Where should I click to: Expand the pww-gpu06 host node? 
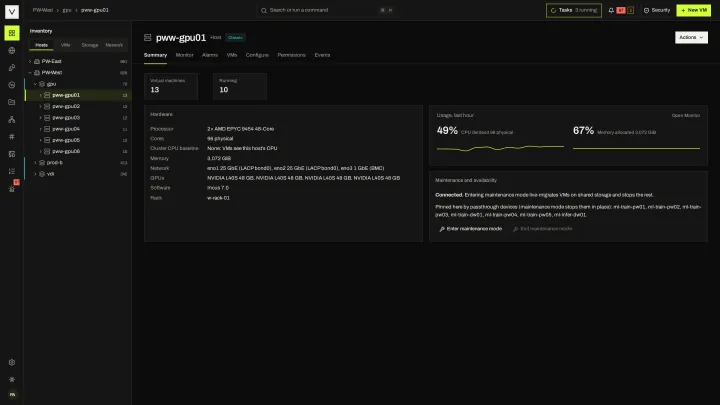click(x=40, y=151)
